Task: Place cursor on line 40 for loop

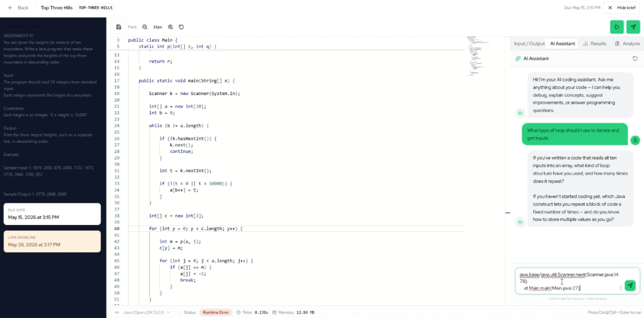Action: point(195,229)
